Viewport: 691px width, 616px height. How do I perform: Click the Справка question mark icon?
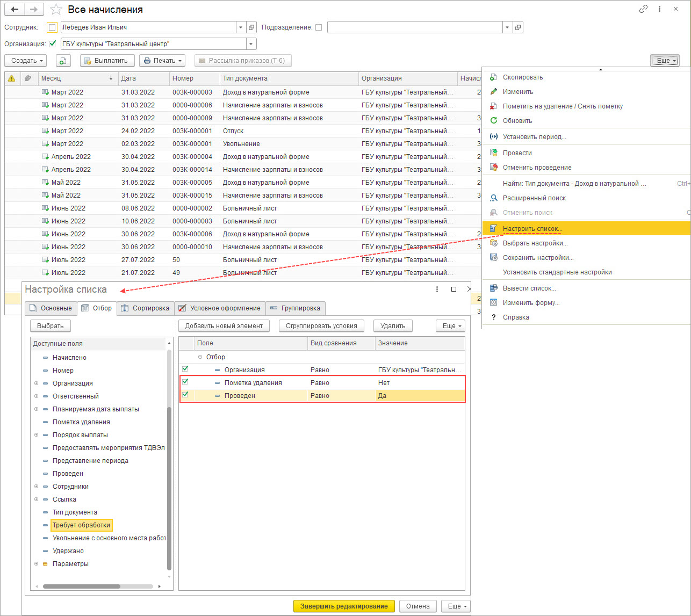coord(493,317)
